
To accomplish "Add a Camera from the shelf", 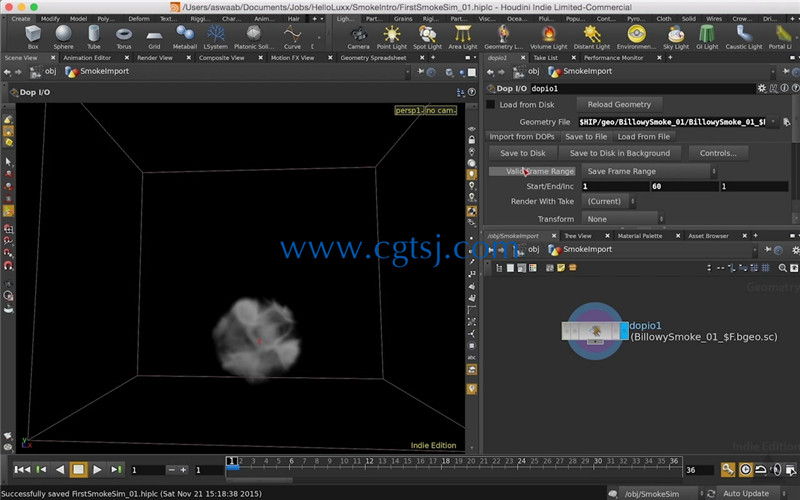I will click(x=358, y=37).
